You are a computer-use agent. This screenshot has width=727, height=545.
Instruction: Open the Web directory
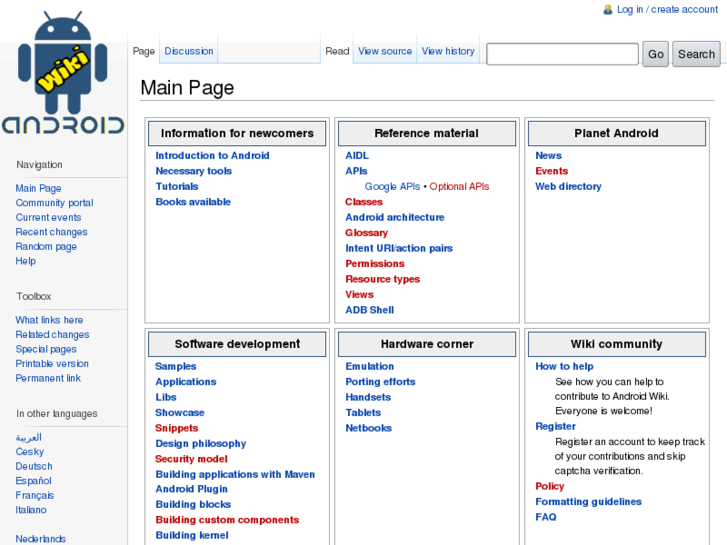tap(568, 186)
